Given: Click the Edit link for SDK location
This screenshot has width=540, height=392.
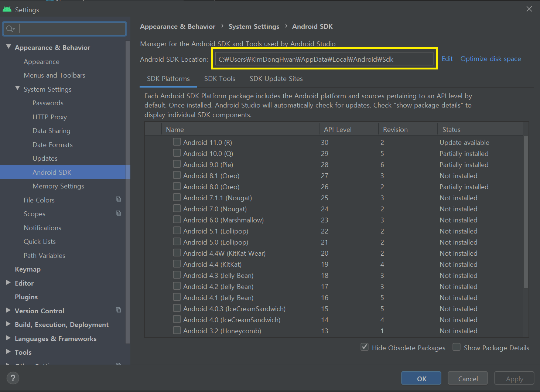Looking at the screenshot, I should click(447, 59).
